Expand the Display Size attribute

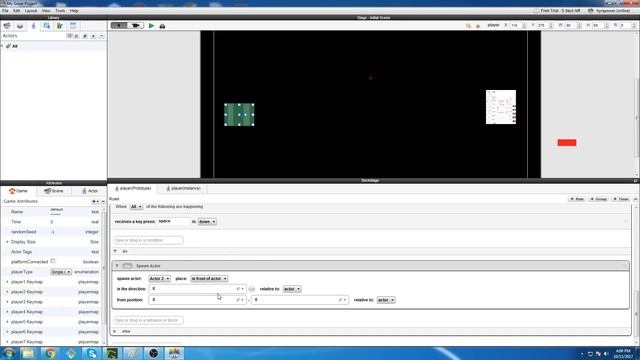pyautogui.click(x=7, y=242)
